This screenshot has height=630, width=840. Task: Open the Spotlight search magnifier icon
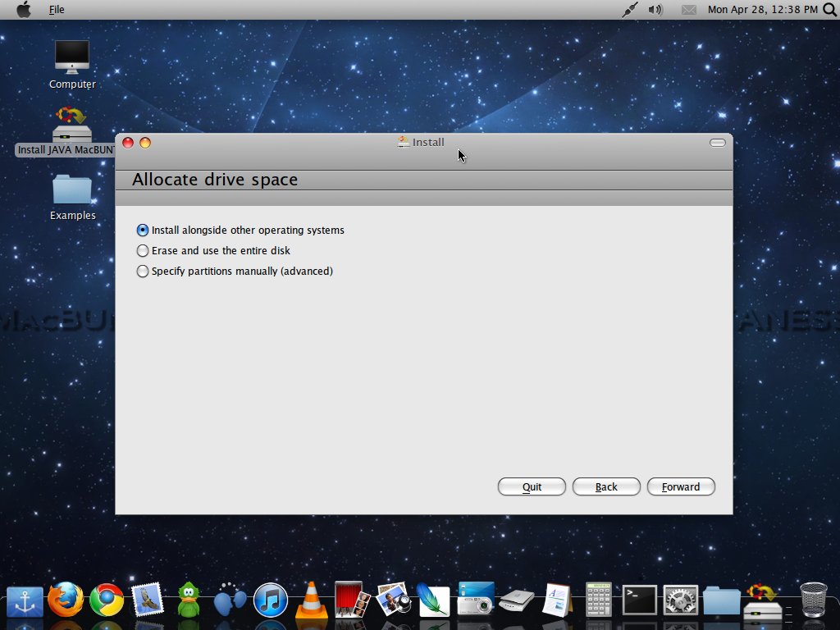[x=829, y=10]
